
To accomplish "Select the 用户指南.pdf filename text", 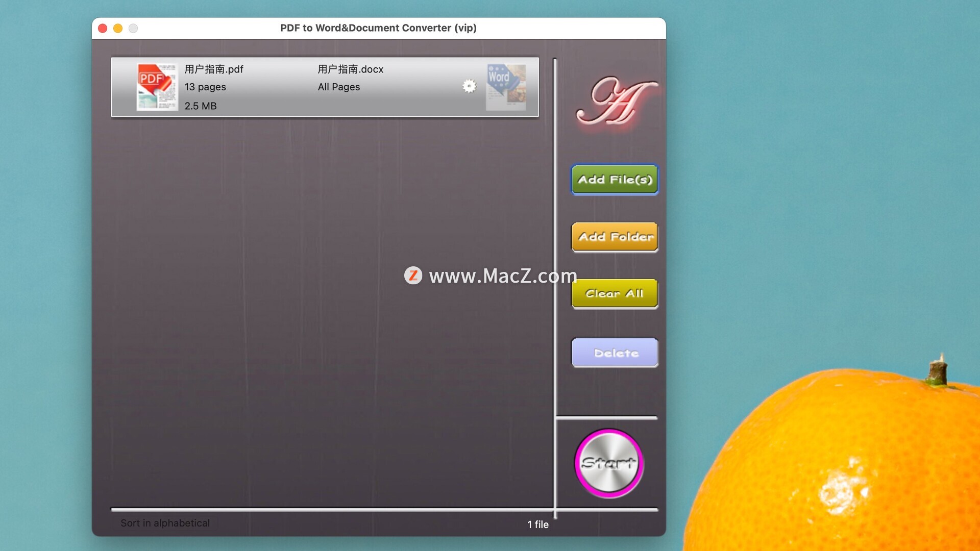I will click(x=214, y=69).
